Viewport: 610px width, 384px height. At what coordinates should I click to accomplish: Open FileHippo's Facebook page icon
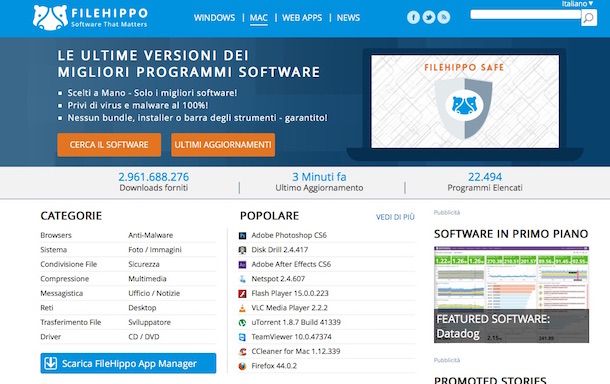(413, 17)
